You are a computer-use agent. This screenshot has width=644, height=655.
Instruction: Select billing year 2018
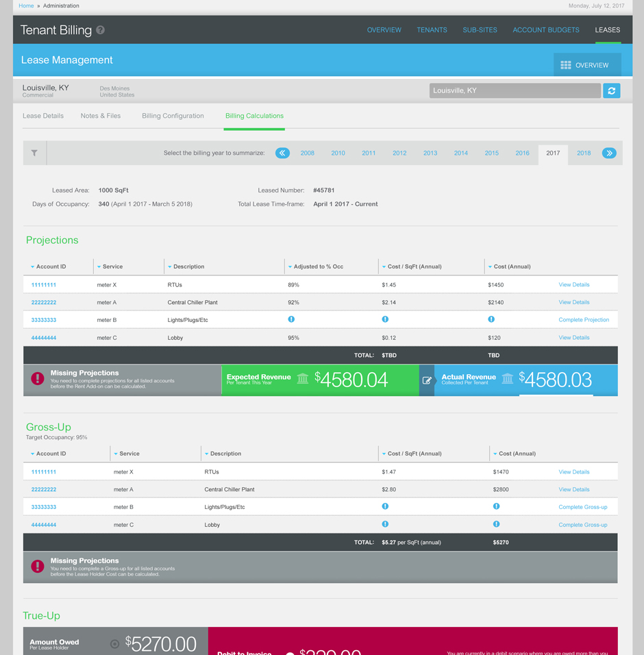coord(584,153)
